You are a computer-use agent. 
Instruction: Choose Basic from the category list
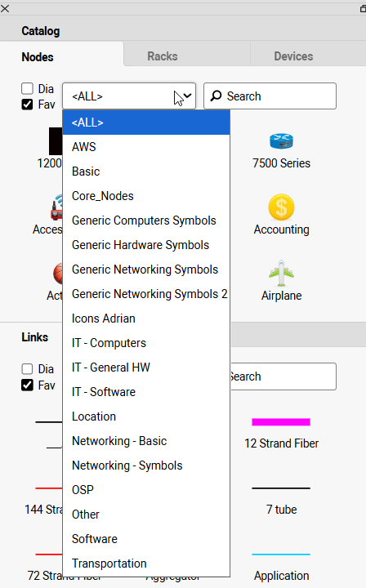pos(146,171)
